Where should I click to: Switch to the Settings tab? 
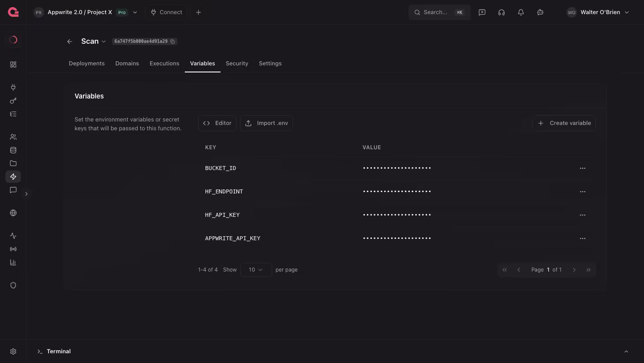pyautogui.click(x=270, y=64)
